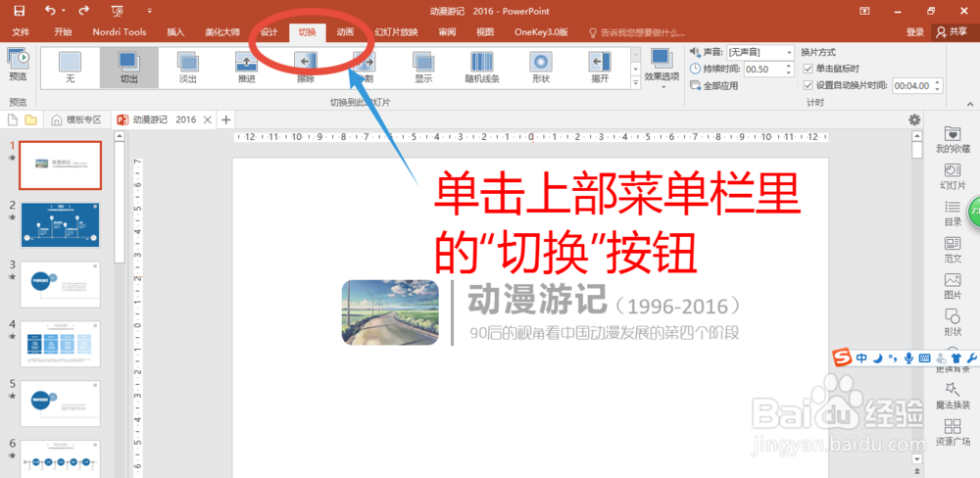980x478 pixels.
Task: Click the Redo arrow icon
Action: (83, 11)
